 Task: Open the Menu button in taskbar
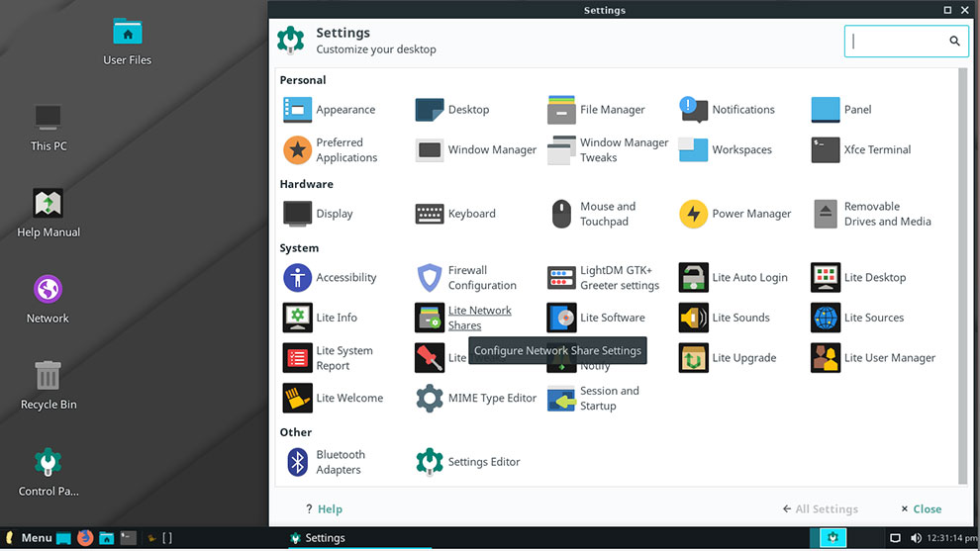point(29,538)
